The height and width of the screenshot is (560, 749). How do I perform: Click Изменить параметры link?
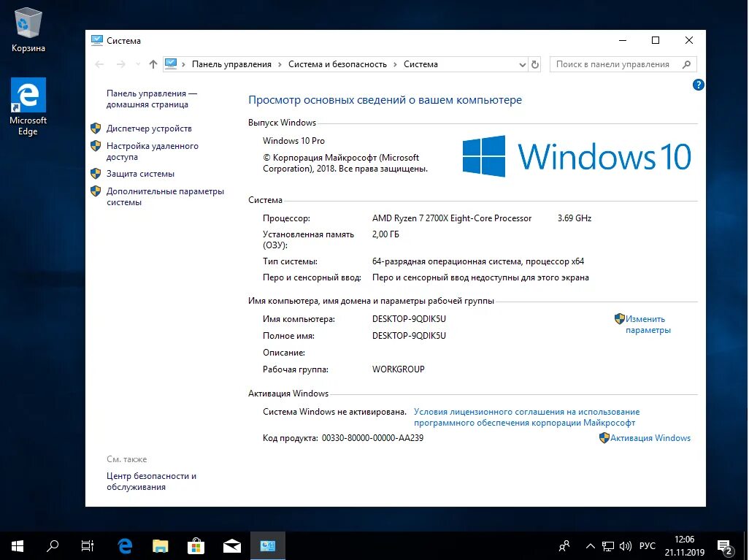(648, 324)
